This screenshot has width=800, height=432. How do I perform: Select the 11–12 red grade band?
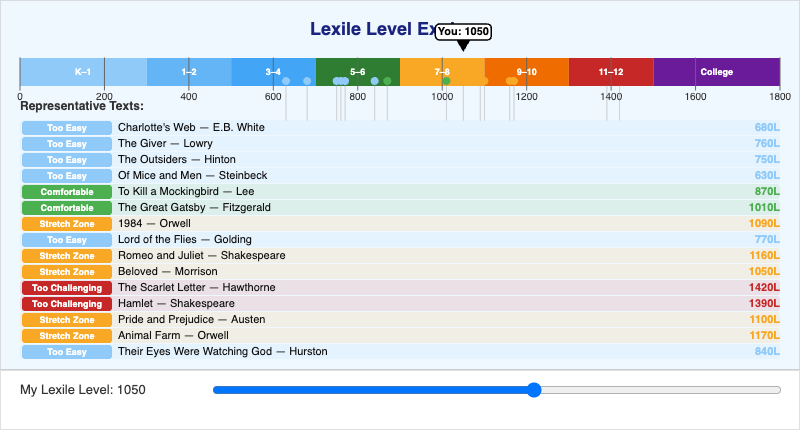tap(611, 72)
